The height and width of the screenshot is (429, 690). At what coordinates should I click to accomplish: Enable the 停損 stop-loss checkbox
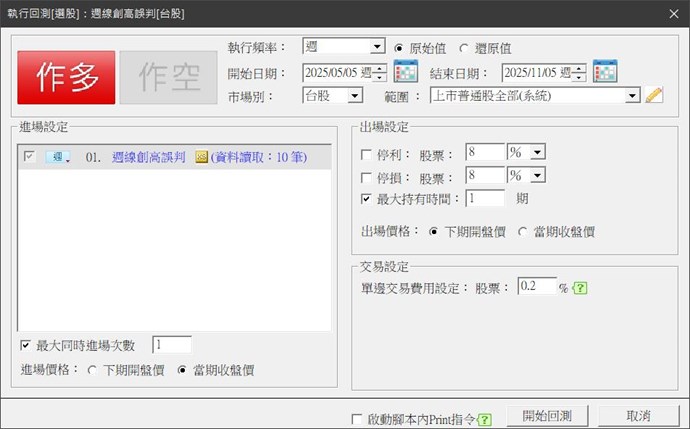pos(366,178)
